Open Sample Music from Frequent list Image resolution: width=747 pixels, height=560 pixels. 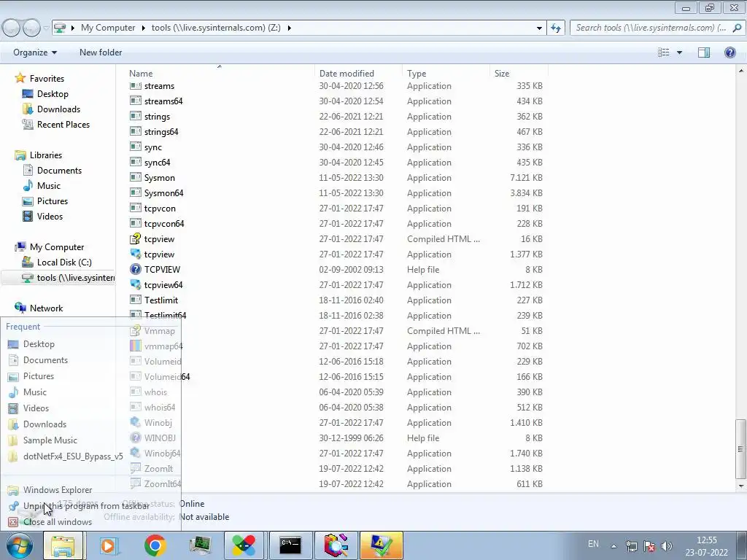coord(50,440)
